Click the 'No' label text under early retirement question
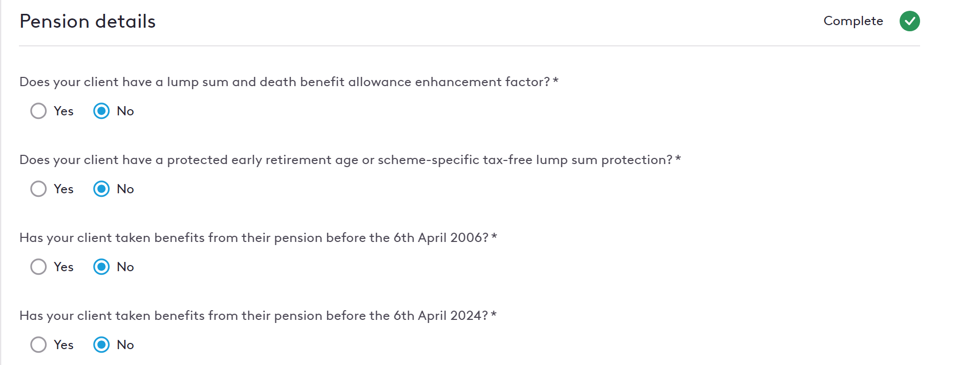 [125, 189]
